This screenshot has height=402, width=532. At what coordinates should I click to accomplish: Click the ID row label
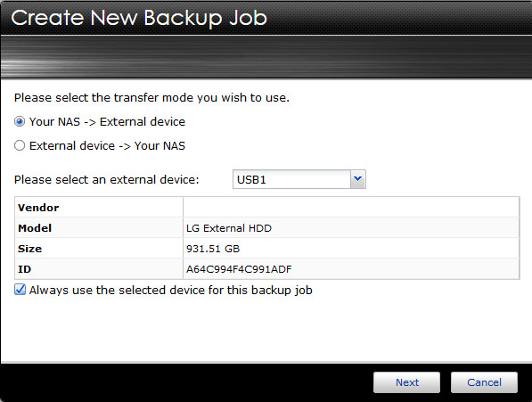(x=24, y=269)
